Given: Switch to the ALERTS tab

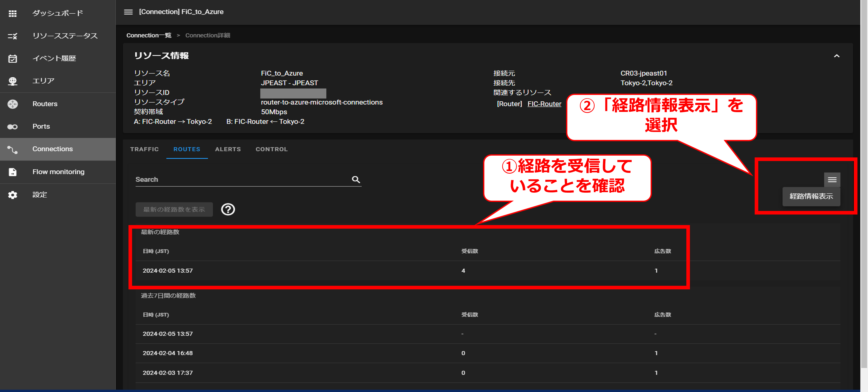Looking at the screenshot, I should coord(228,149).
